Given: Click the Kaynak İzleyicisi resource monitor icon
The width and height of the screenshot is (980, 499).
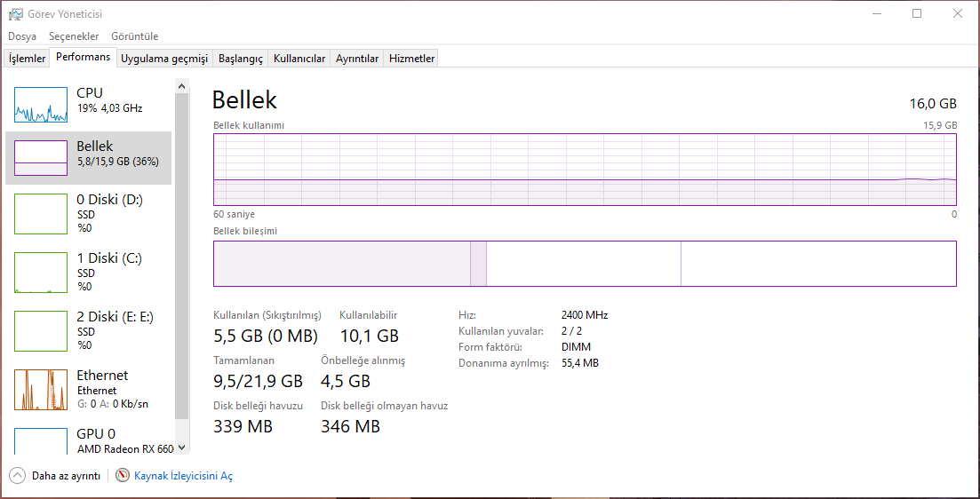Looking at the screenshot, I should point(123,476).
